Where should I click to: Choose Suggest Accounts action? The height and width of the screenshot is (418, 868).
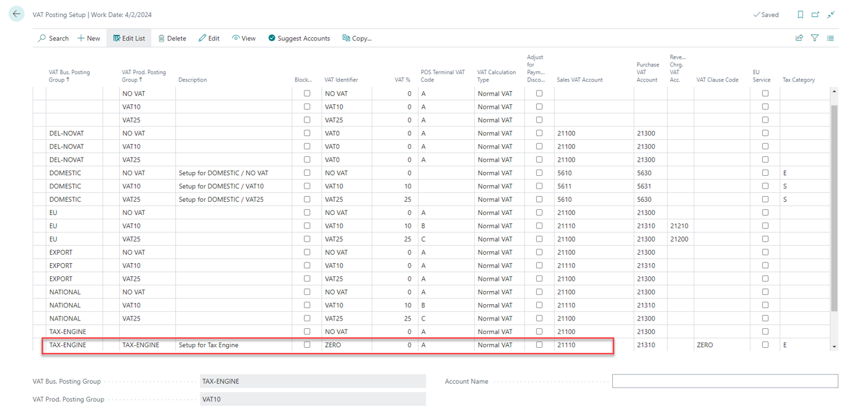pyautogui.click(x=299, y=38)
